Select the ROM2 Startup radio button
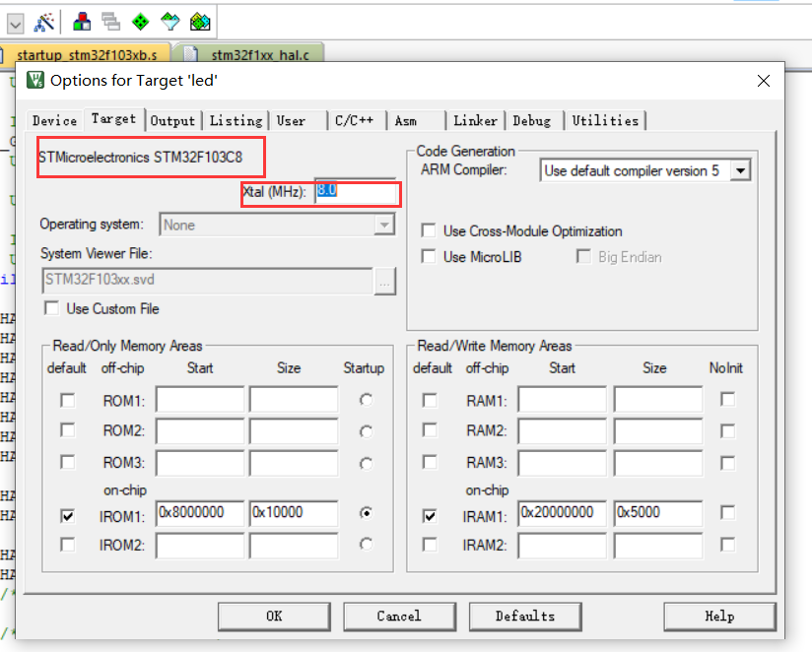The width and height of the screenshot is (812, 652). 366,431
